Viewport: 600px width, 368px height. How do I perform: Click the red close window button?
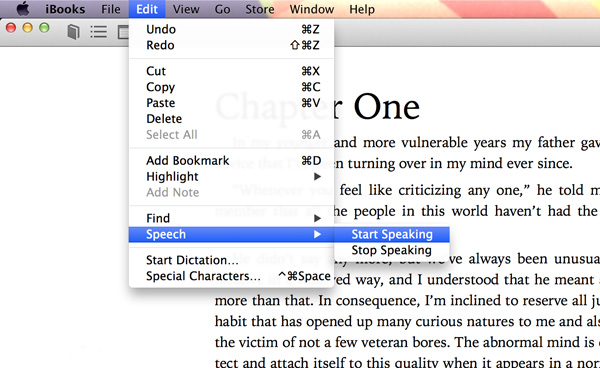coord(11,28)
